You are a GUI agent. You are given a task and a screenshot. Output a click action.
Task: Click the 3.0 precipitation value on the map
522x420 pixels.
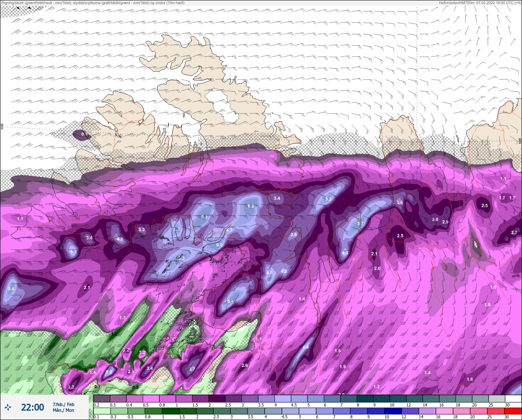coord(435,219)
